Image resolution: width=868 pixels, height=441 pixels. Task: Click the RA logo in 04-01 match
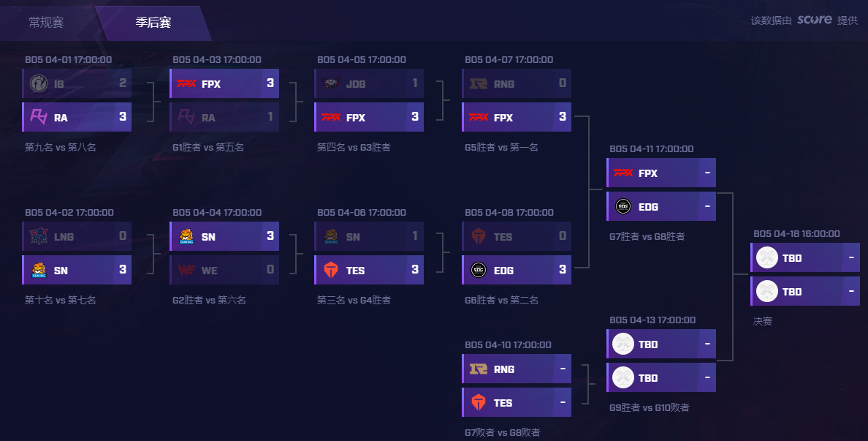point(37,118)
